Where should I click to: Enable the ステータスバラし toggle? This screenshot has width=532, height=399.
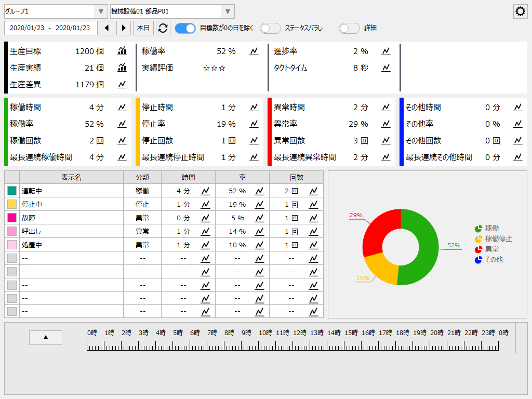coord(270,28)
